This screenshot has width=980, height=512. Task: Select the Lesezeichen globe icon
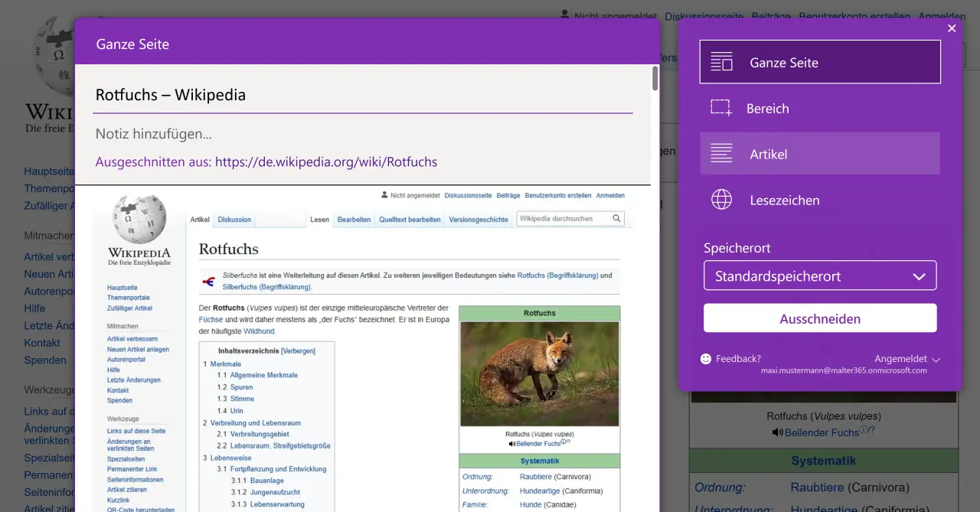[x=721, y=200]
